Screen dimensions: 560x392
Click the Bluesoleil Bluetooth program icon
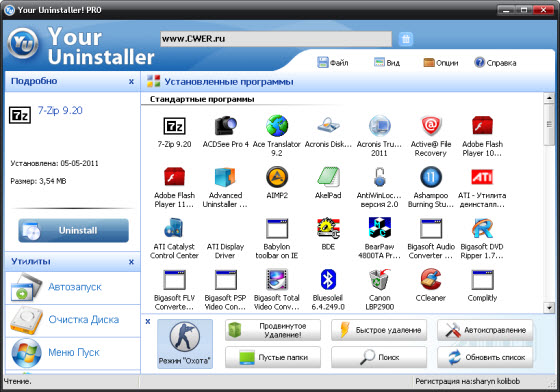click(328, 280)
